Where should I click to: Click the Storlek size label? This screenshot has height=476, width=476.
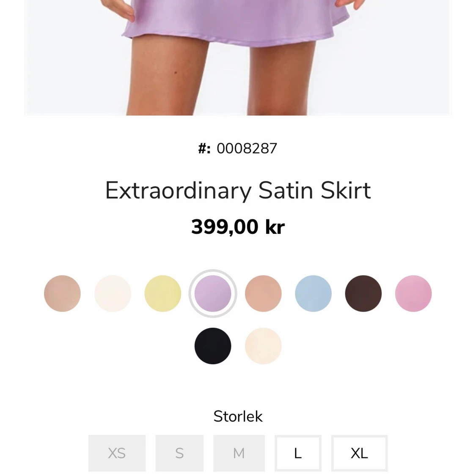(238, 416)
